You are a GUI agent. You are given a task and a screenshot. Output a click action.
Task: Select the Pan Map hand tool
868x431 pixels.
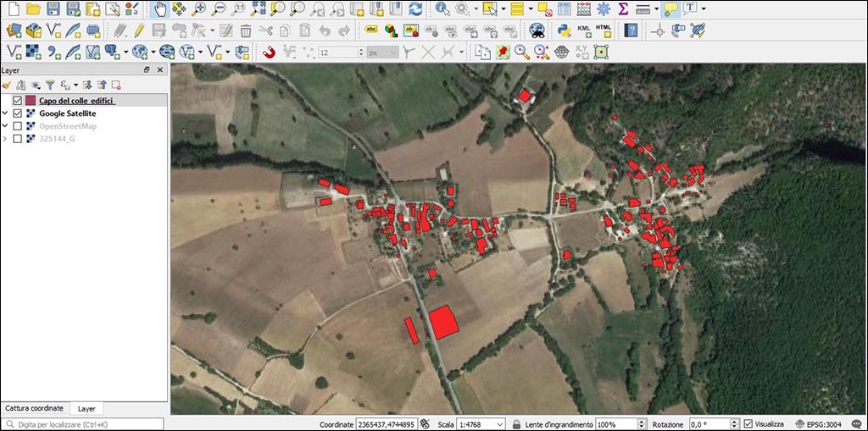(159, 8)
